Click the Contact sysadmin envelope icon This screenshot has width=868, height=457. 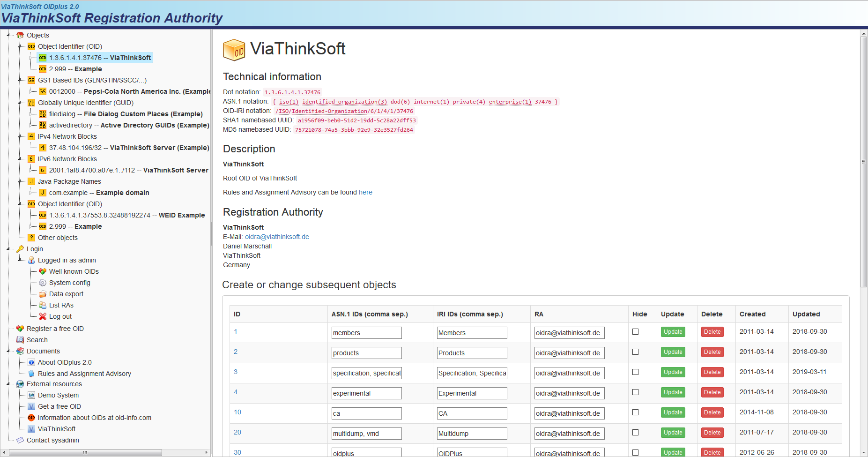click(x=20, y=440)
